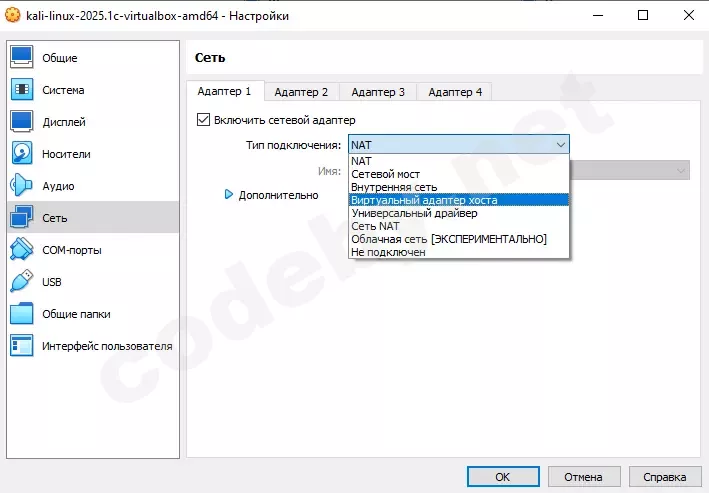Open the Общие папки folder icon
Screen dimensions: 709x493
tap(22, 314)
